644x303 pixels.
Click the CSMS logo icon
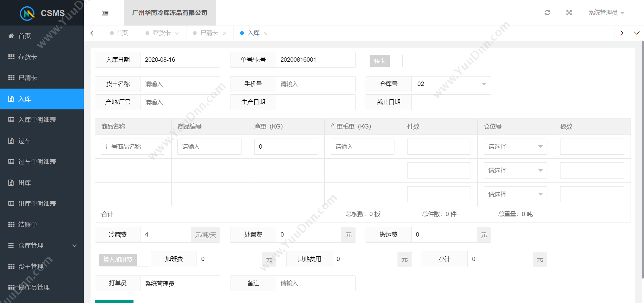click(x=28, y=13)
